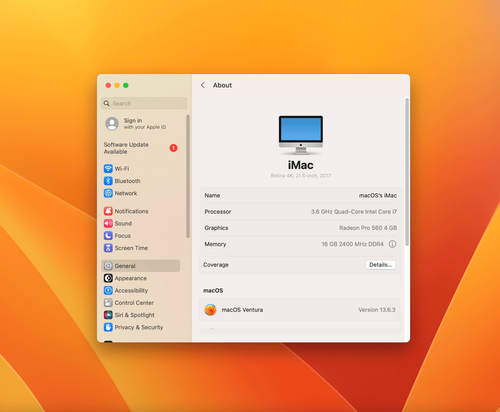Click the Processor label

tap(218, 212)
